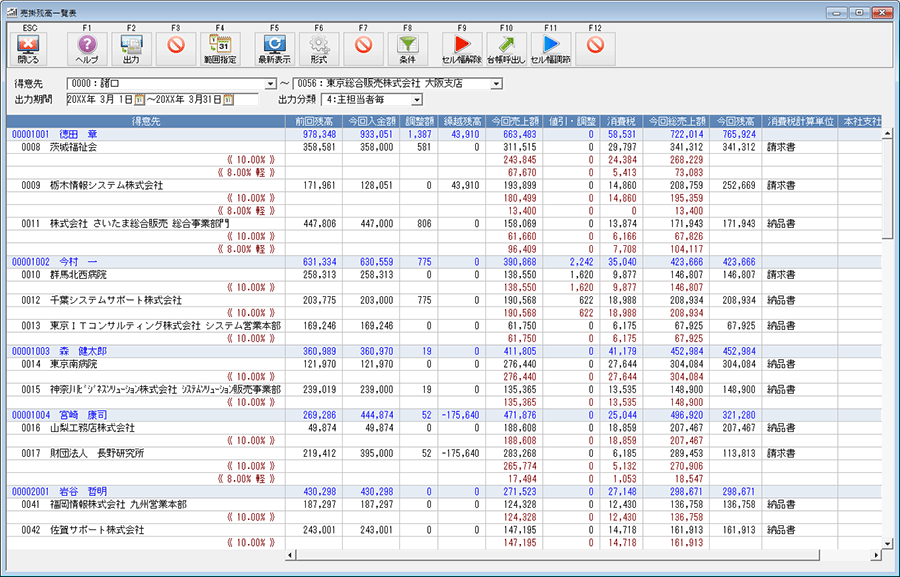Screen dimensions: 900x577
Task: Click the 出力期間 start date field
Action: pyautogui.click(x=100, y=100)
